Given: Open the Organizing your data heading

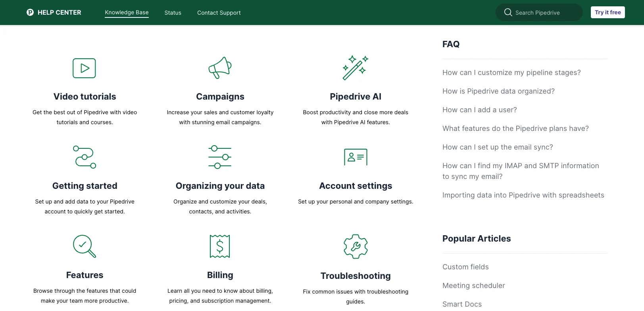Looking at the screenshot, I should click(220, 186).
